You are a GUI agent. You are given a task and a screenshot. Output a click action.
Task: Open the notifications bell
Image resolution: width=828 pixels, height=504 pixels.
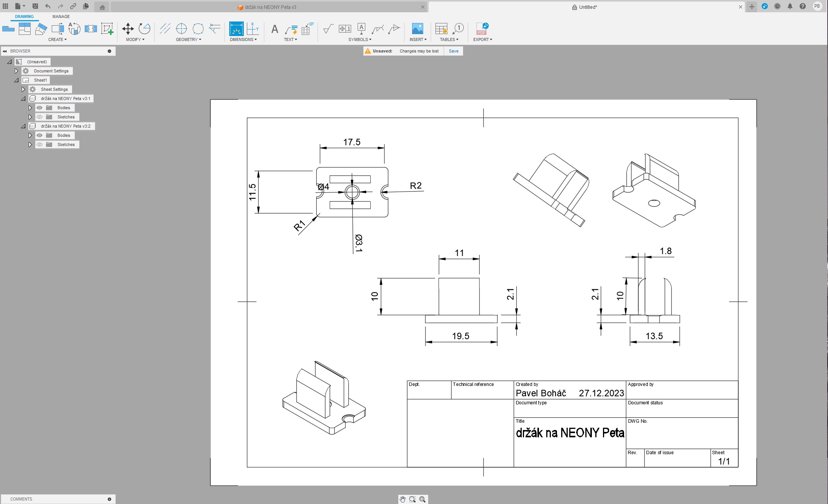790,7
